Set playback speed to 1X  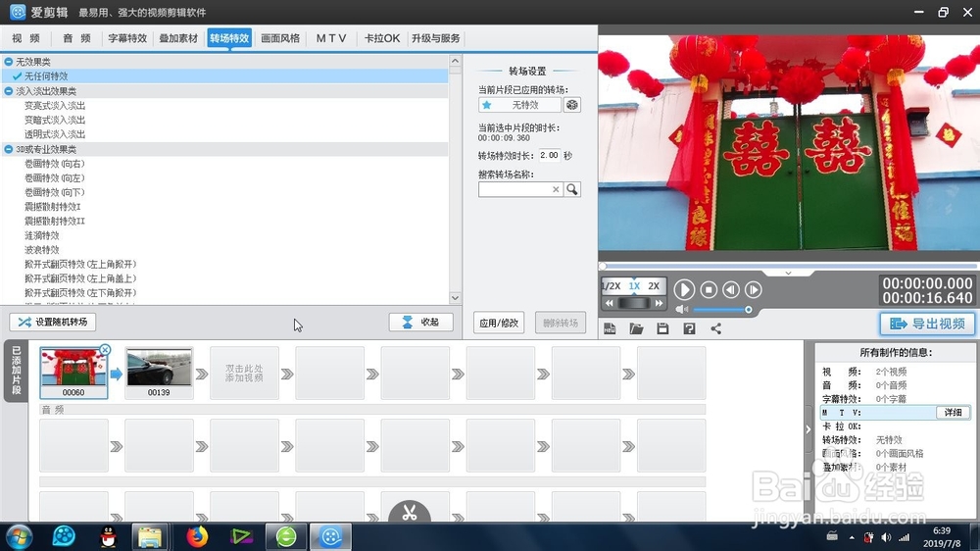[x=634, y=286]
